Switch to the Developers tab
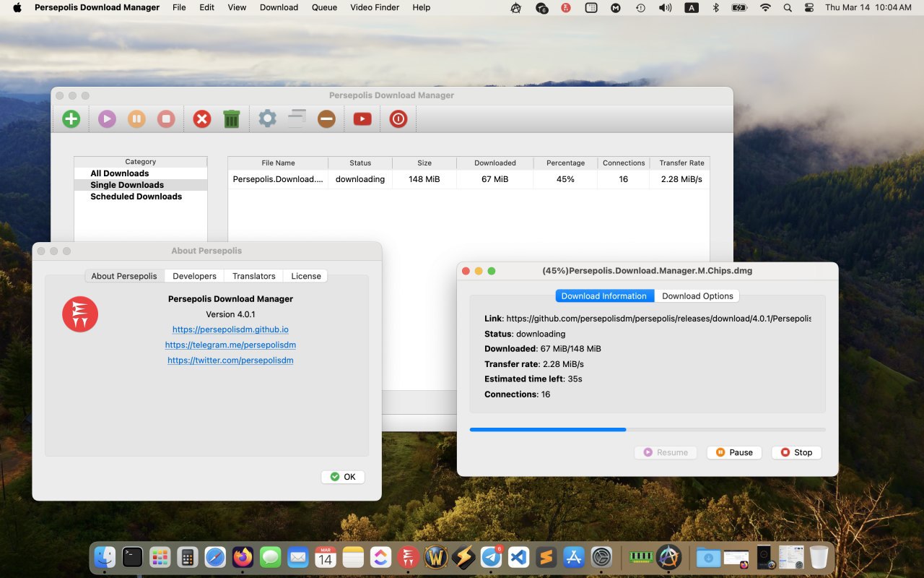Viewport: 924px width, 578px height. click(194, 276)
